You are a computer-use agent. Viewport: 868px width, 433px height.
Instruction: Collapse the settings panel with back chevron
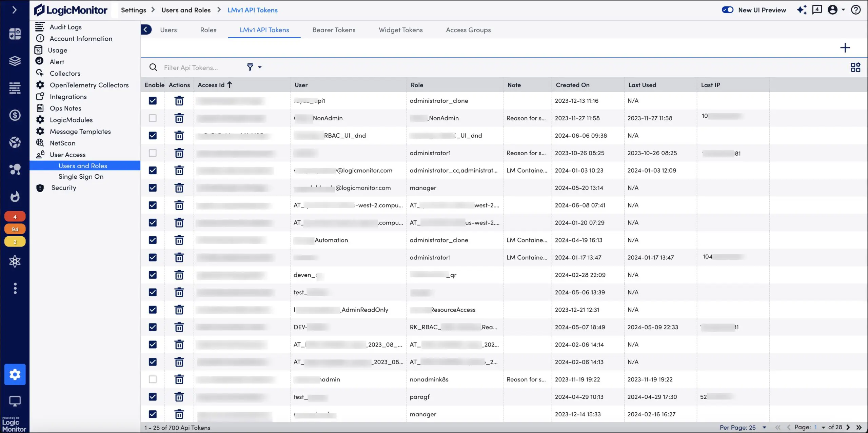coord(146,29)
